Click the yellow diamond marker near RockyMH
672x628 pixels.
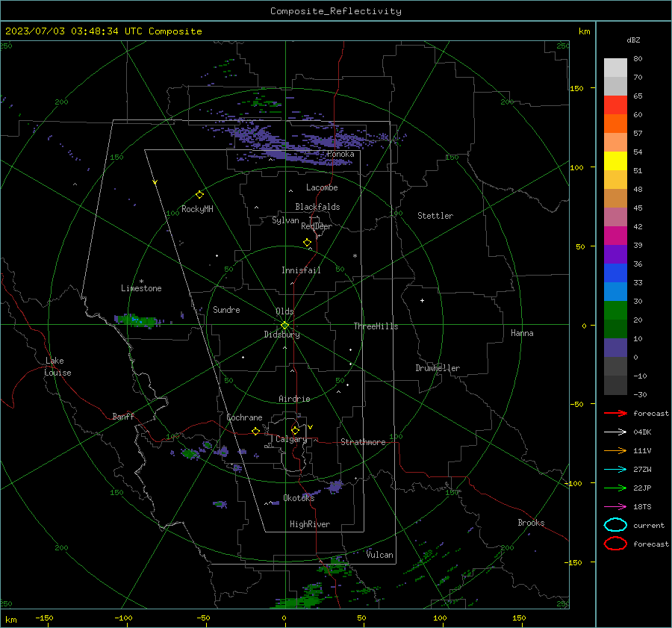pos(199,195)
